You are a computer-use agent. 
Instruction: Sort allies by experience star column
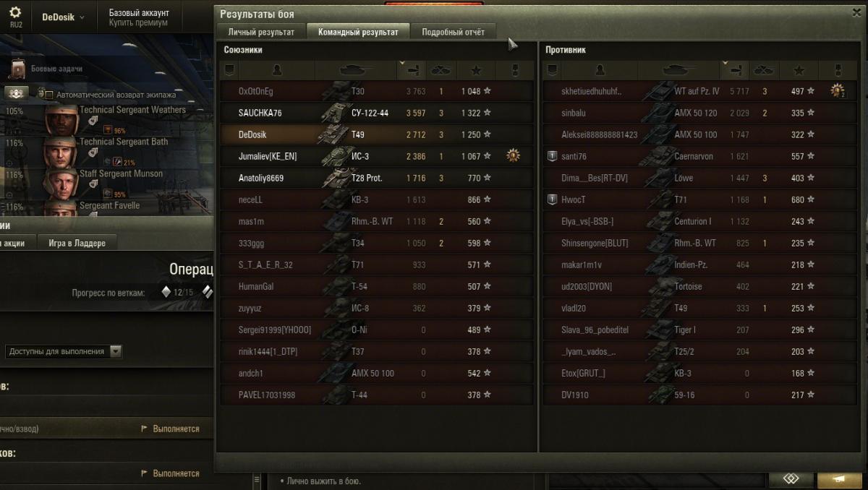coord(476,70)
